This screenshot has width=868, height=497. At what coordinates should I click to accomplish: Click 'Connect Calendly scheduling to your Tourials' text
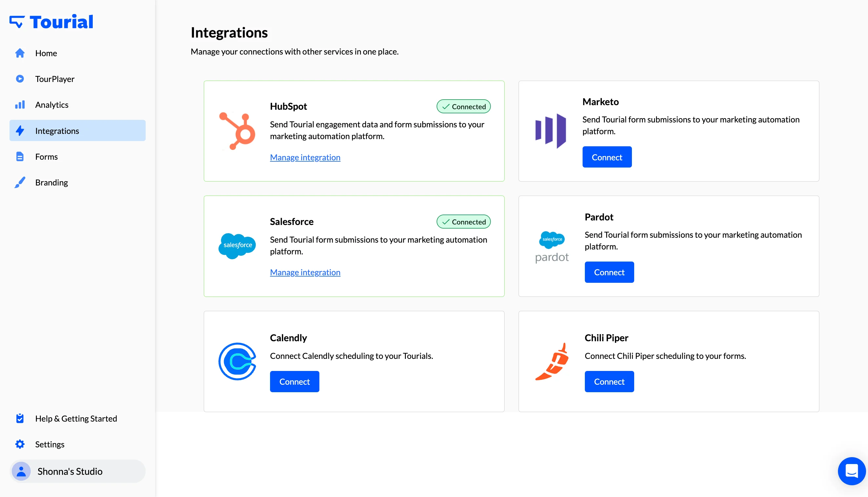click(352, 356)
